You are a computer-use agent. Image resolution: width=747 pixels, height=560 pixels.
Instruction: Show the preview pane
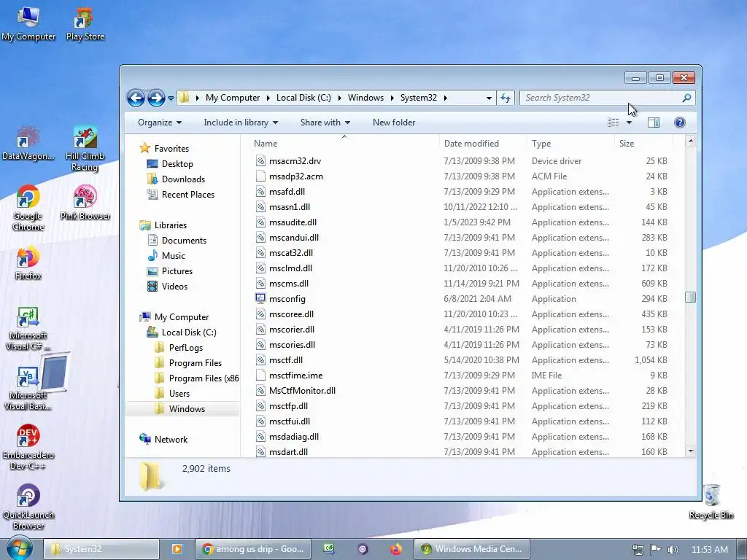[654, 122]
